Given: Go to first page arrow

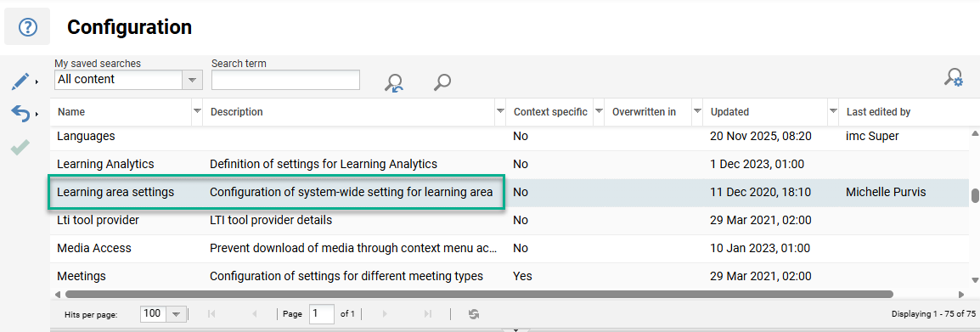Looking at the screenshot, I should point(211,314).
